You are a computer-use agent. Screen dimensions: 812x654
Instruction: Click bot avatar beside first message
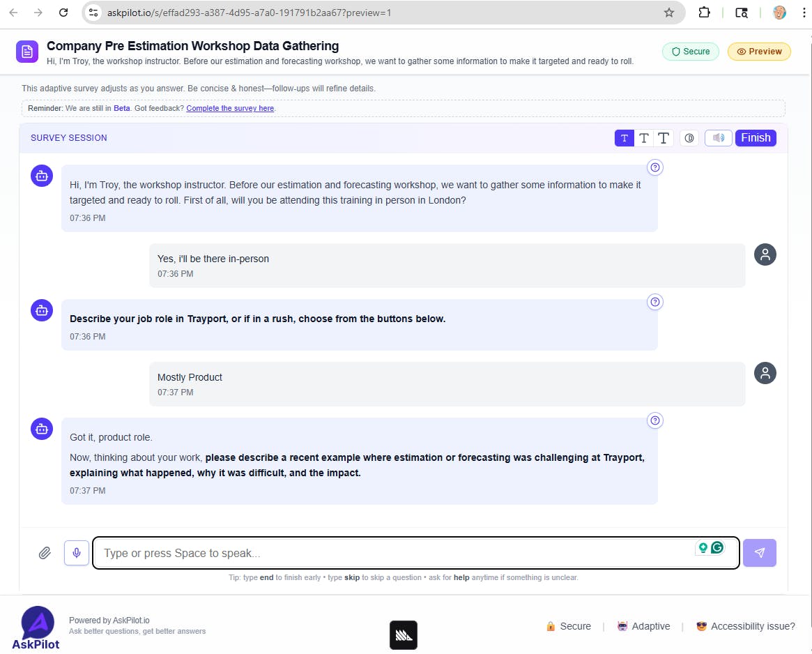[x=42, y=176]
